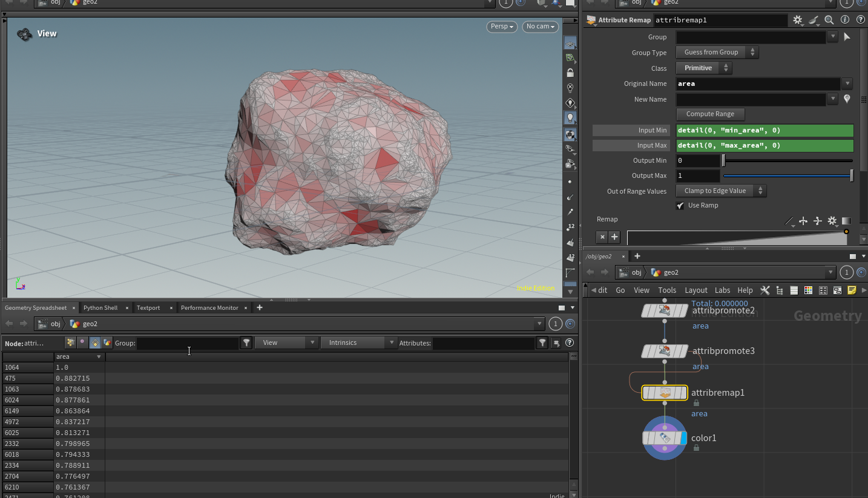Click the group selection arrow icon
Screen dimensions: 868x498
(847, 37)
